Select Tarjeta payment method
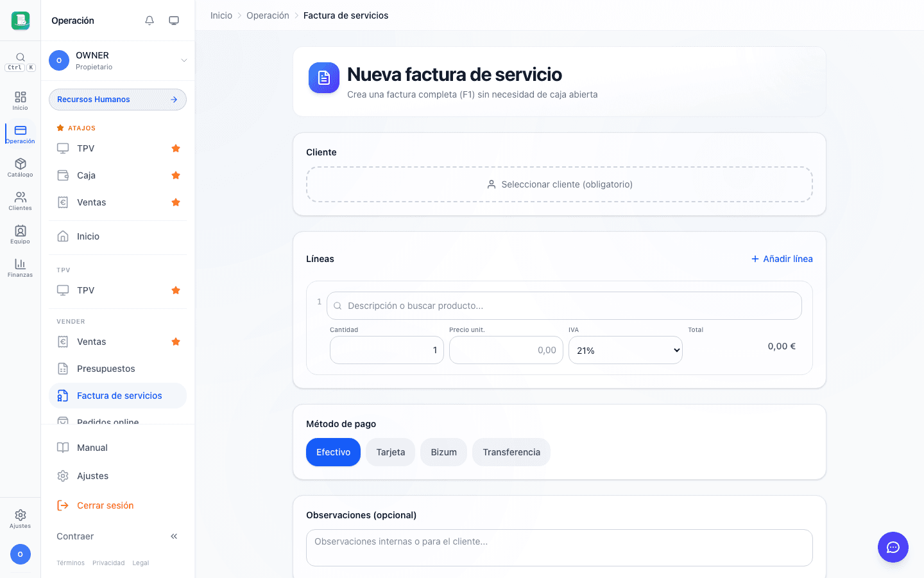This screenshot has height=578, width=924. (391, 452)
